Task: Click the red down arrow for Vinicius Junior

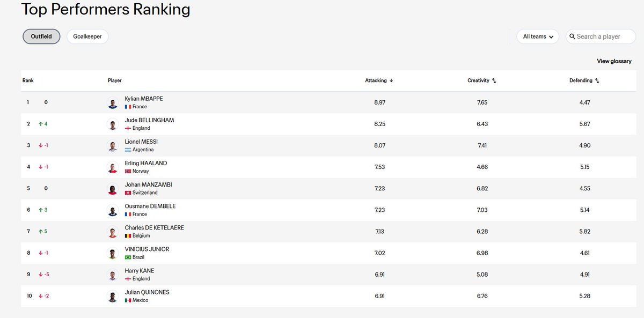Action: point(40,253)
